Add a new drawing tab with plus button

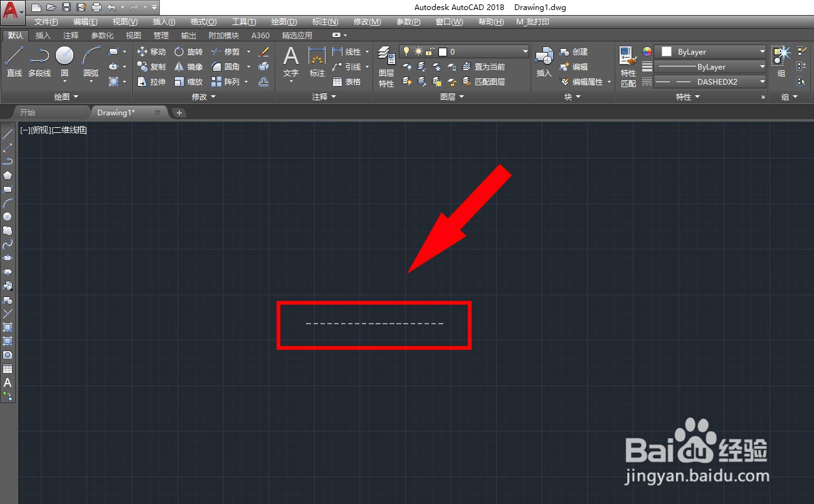[179, 113]
